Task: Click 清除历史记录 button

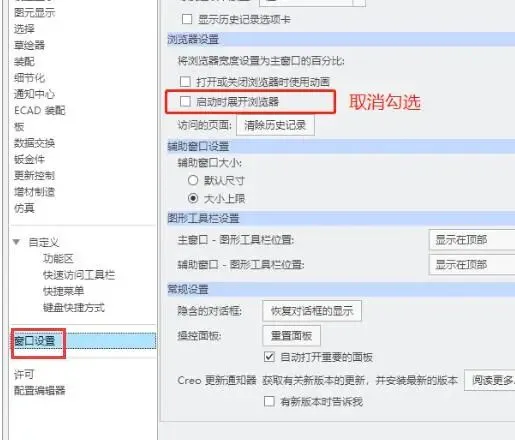Action: pyautogui.click(x=275, y=125)
